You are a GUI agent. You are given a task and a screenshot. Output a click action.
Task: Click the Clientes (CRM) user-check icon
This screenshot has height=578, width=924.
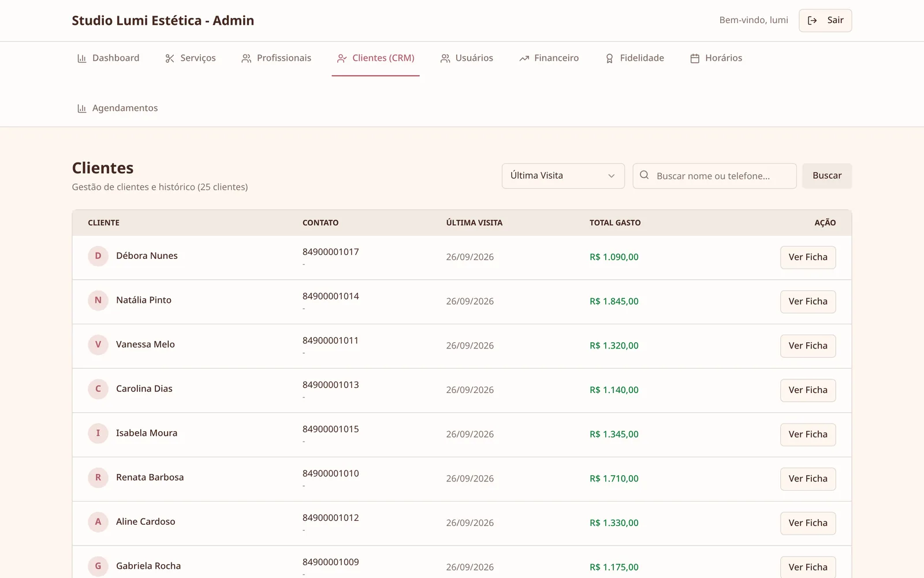pyautogui.click(x=342, y=58)
